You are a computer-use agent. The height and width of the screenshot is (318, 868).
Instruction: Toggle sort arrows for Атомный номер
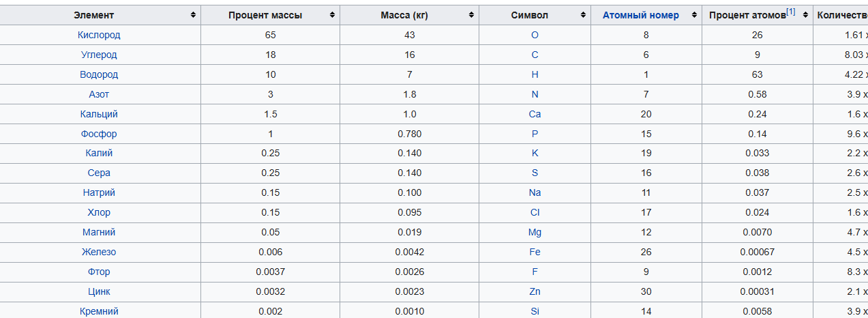click(x=694, y=15)
